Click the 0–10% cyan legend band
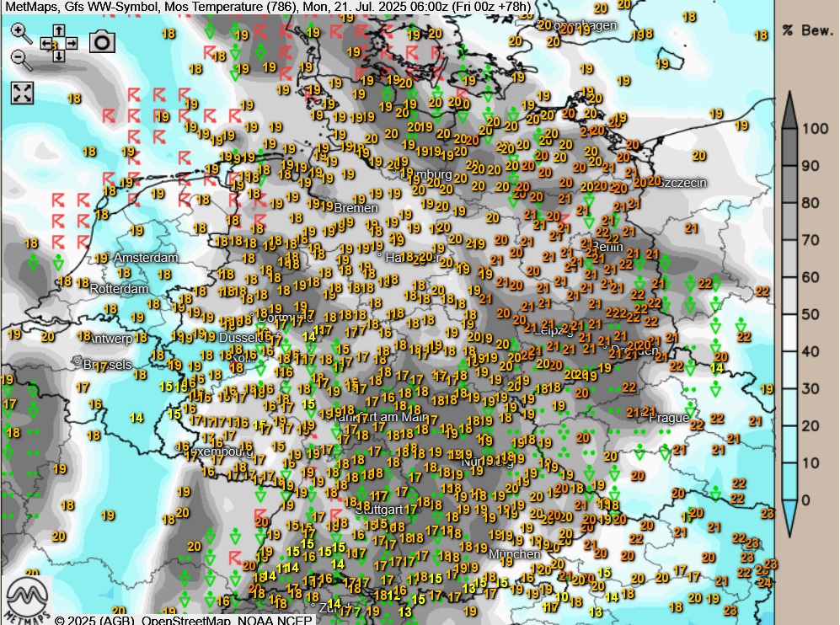 pos(789,483)
